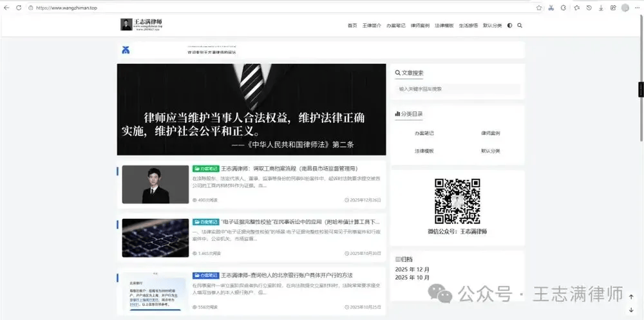Click the eye icon beside 1,465次阅读
Viewport: 644px width, 320px height.
[194, 254]
